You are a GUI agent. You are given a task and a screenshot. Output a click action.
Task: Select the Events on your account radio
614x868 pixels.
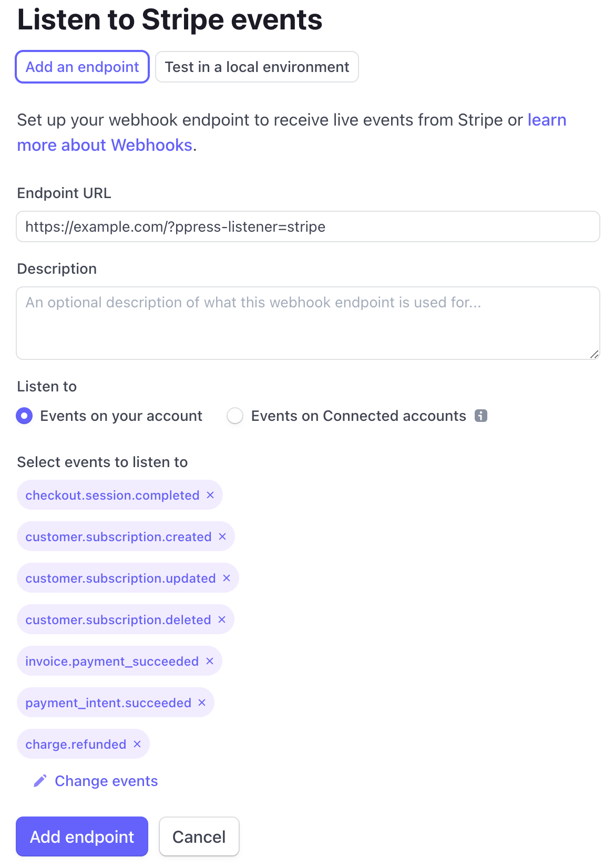tap(24, 416)
